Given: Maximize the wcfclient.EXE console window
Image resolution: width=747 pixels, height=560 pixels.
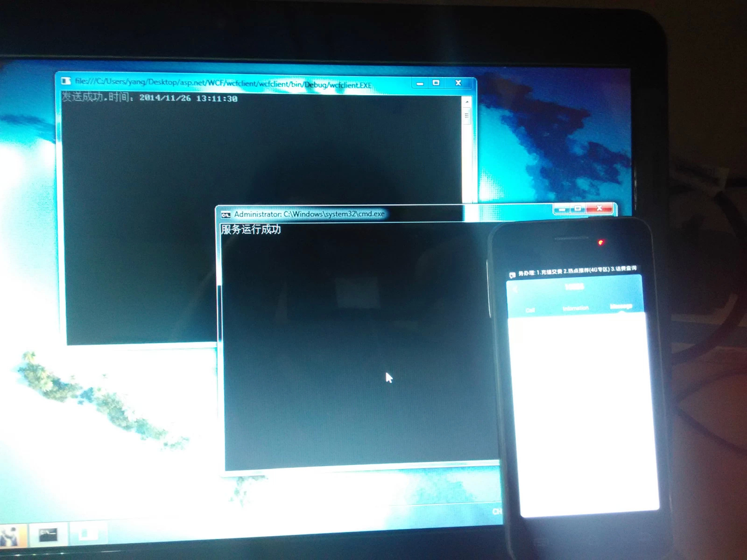Looking at the screenshot, I should 436,83.
